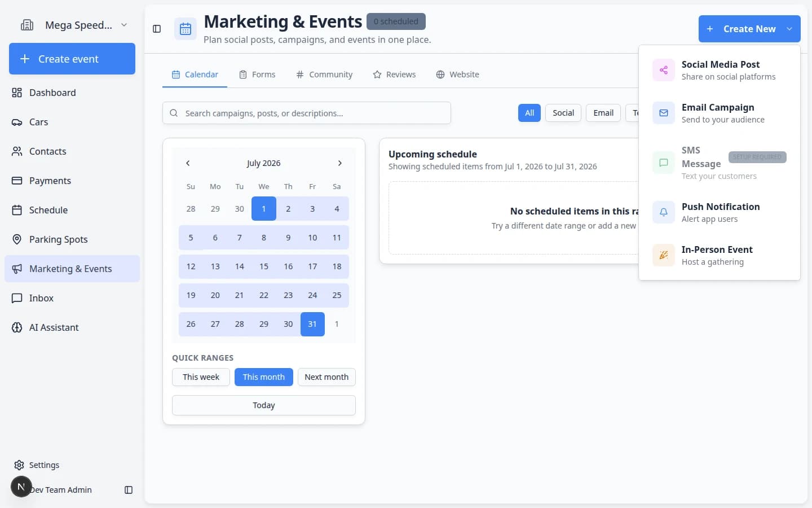812x508 pixels.
Task: Go to next month in calendar
Action: (339, 163)
